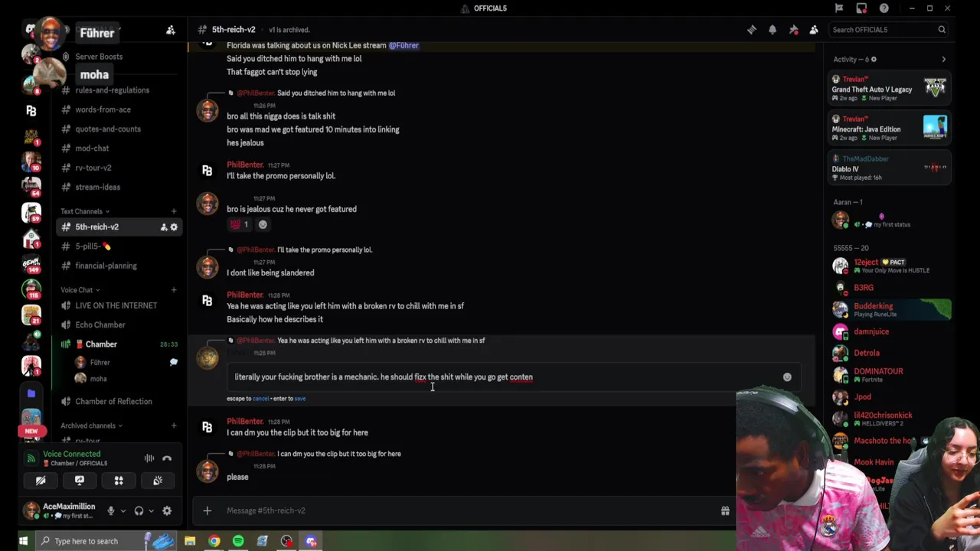Share your screen in voice panel
This screenshot has height=551, width=980.
point(80,481)
